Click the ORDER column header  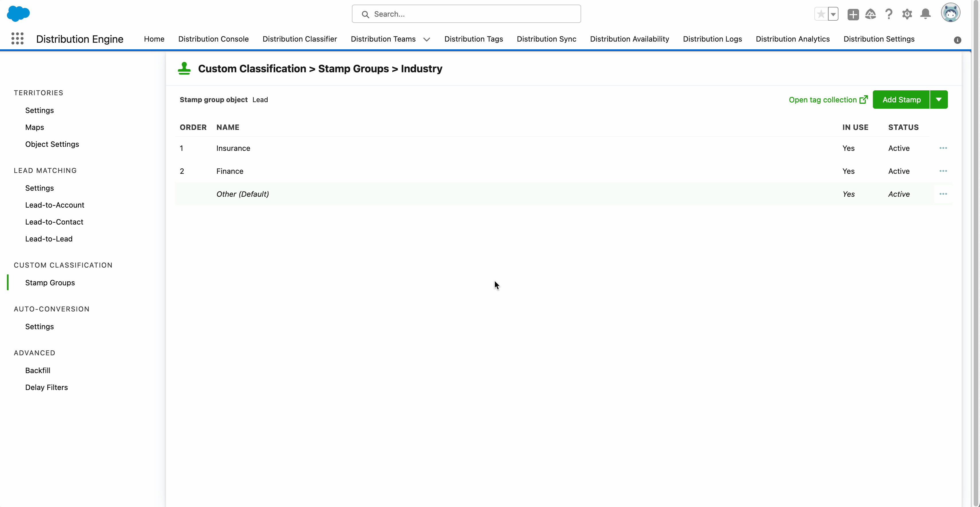click(193, 127)
